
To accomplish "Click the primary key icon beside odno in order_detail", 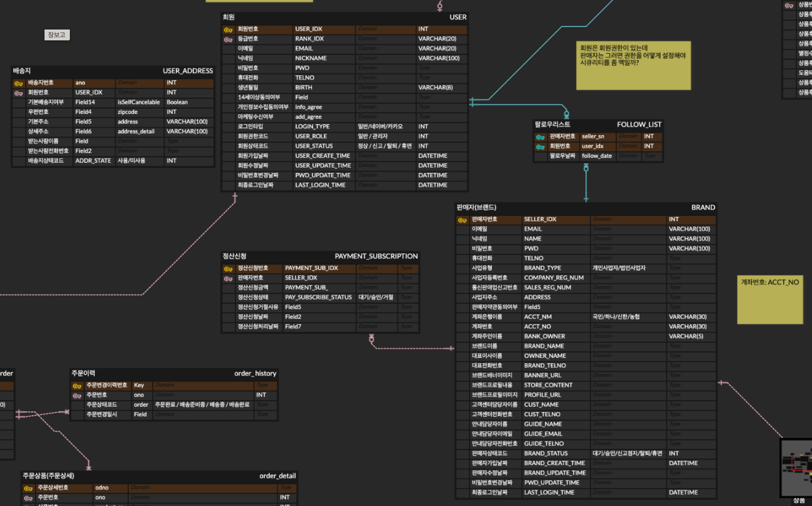I will [28, 488].
